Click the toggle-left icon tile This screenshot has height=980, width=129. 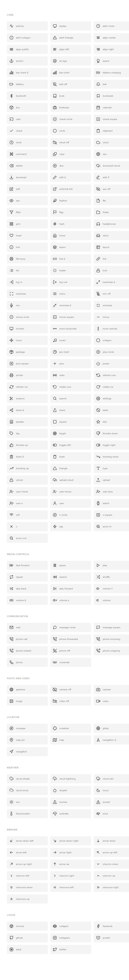tap(71, 445)
